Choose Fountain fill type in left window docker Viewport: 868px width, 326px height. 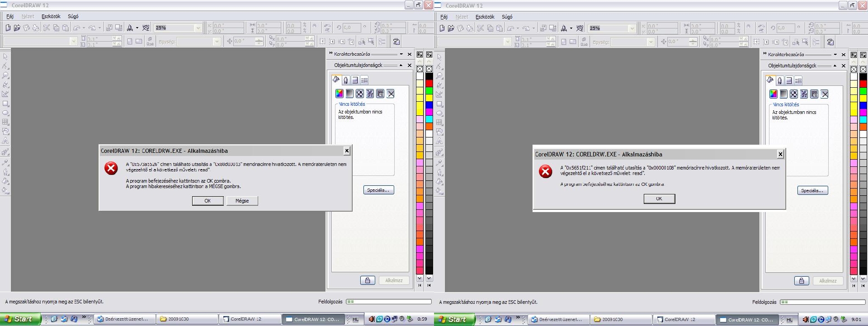(x=349, y=94)
